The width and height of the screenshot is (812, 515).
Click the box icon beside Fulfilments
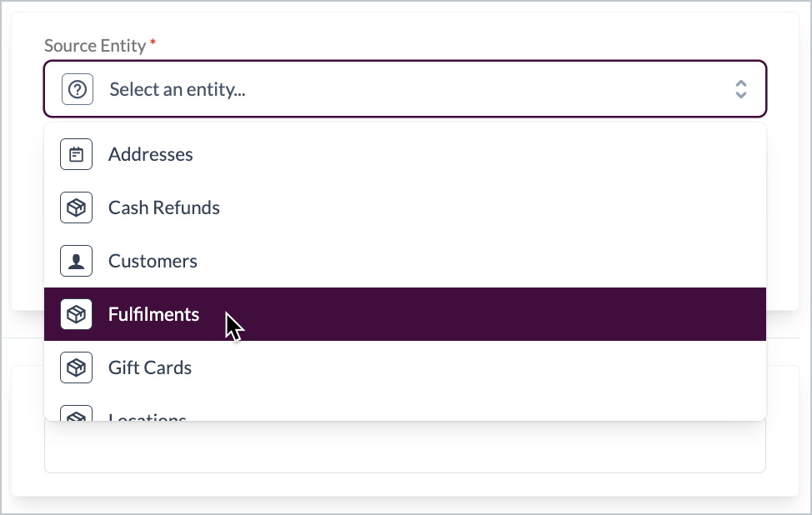76,314
